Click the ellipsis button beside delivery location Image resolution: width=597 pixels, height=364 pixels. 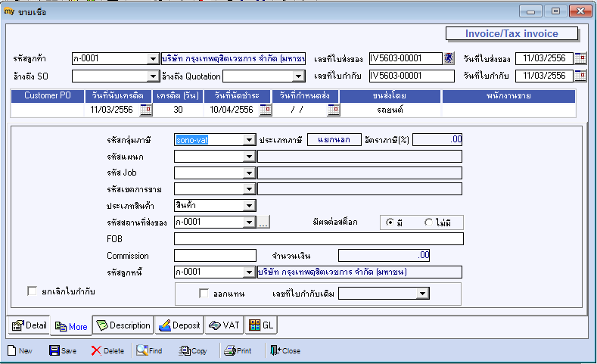263,222
